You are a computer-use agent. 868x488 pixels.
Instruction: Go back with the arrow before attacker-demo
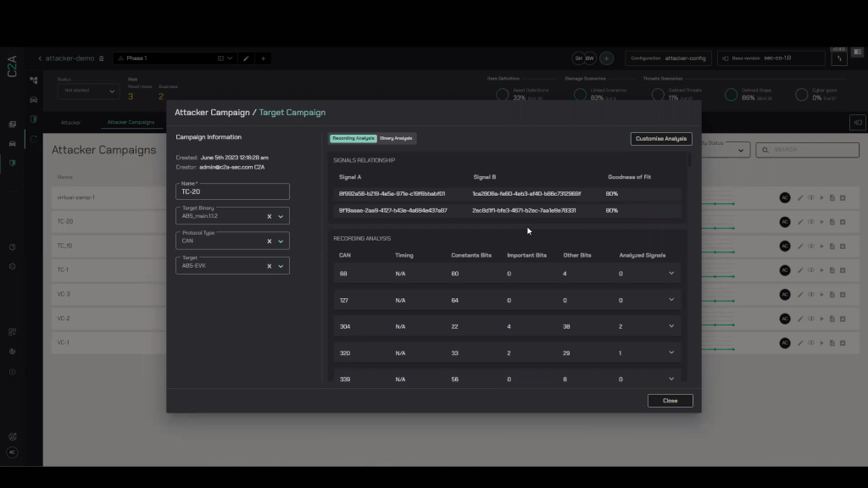40,58
